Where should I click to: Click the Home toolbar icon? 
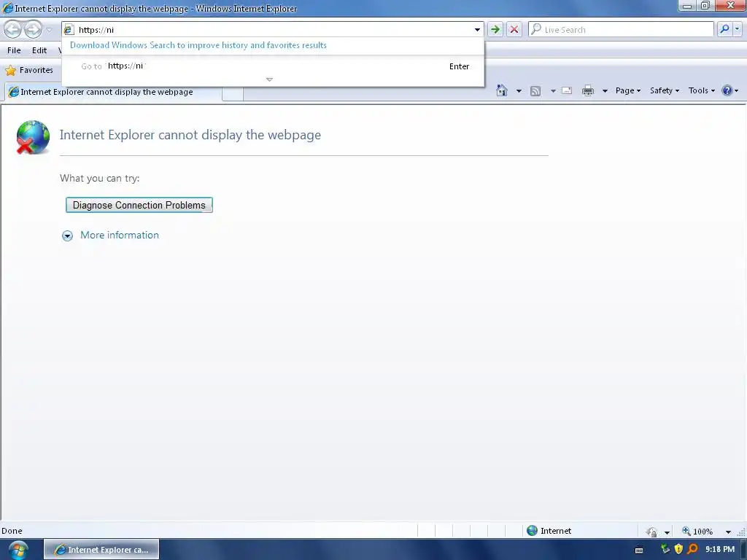(x=502, y=90)
